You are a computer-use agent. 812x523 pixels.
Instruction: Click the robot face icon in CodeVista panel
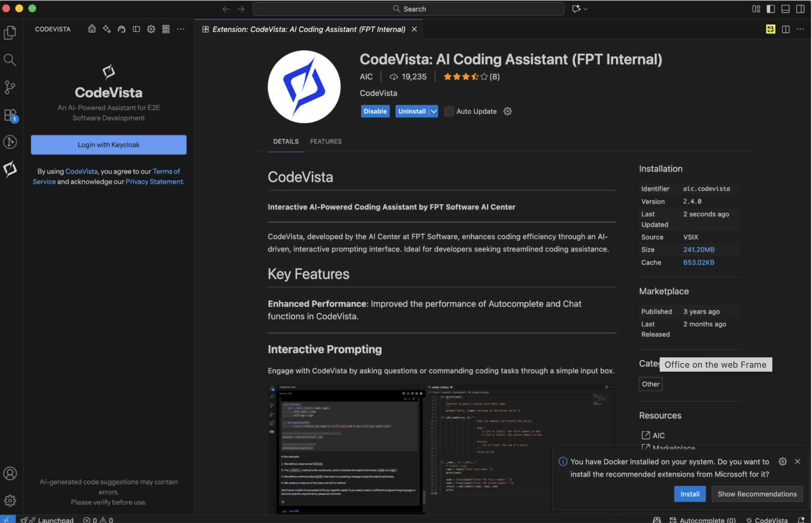pos(92,29)
